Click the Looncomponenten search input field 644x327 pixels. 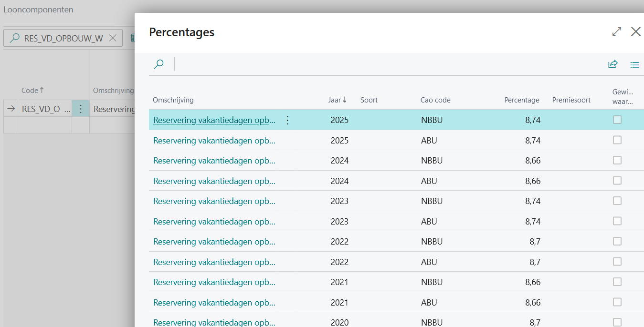pyautogui.click(x=63, y=38)
